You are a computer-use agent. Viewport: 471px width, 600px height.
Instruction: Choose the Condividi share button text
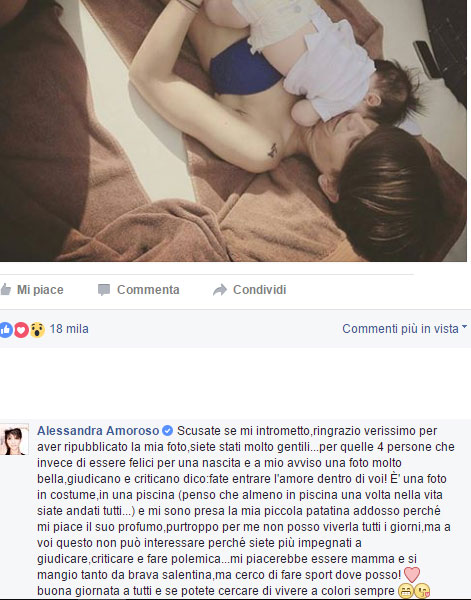[259, 290]
